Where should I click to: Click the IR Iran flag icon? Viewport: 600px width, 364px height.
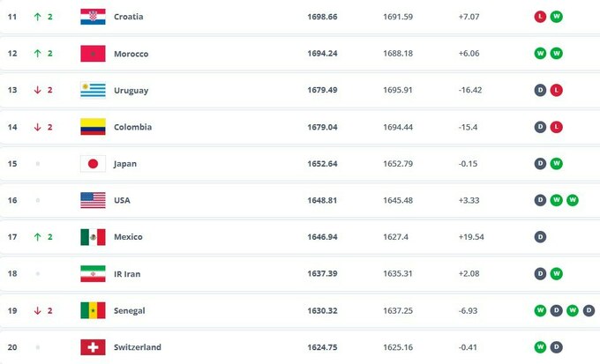click(93, 273)
